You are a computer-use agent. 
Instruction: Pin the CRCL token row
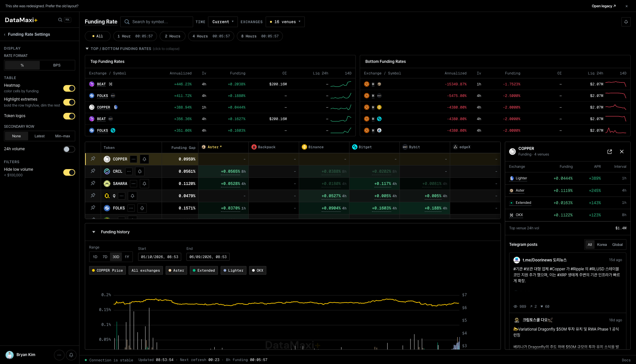point(93,171)
